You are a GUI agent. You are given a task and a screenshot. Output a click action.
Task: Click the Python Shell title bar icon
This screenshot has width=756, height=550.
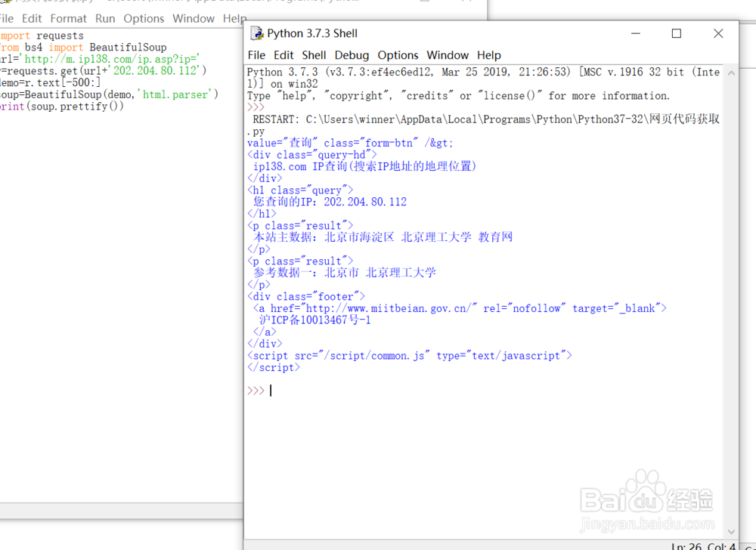[257, 33]
